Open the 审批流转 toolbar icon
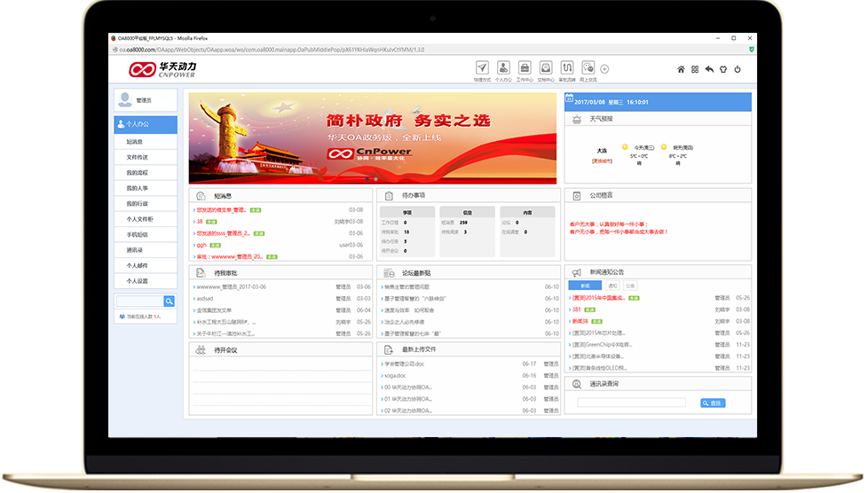The image size is (868, 493). [x=567, y=68]
